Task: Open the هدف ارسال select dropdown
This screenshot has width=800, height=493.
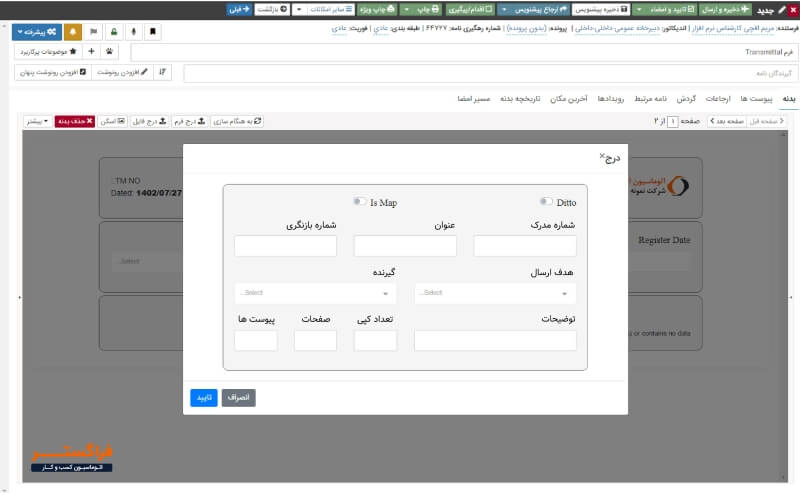Action: (x=495, y=293)
